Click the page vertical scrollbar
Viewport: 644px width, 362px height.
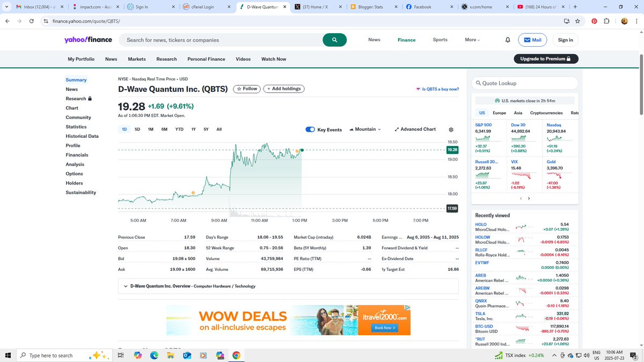641,85
